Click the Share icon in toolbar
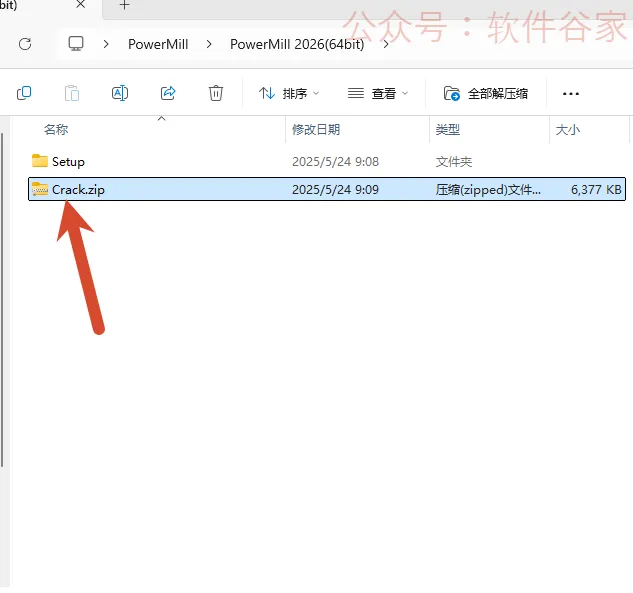This screenshot has height=593, width=633. (168, 93)
